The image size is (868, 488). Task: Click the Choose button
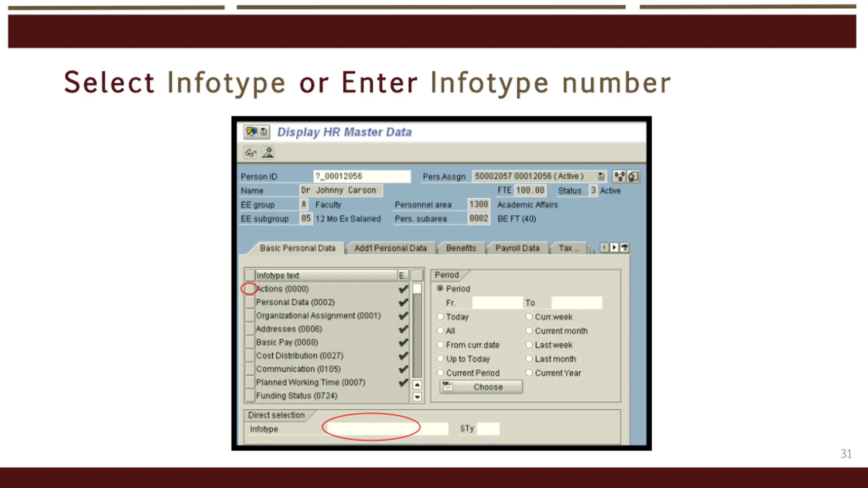[481, 387]
